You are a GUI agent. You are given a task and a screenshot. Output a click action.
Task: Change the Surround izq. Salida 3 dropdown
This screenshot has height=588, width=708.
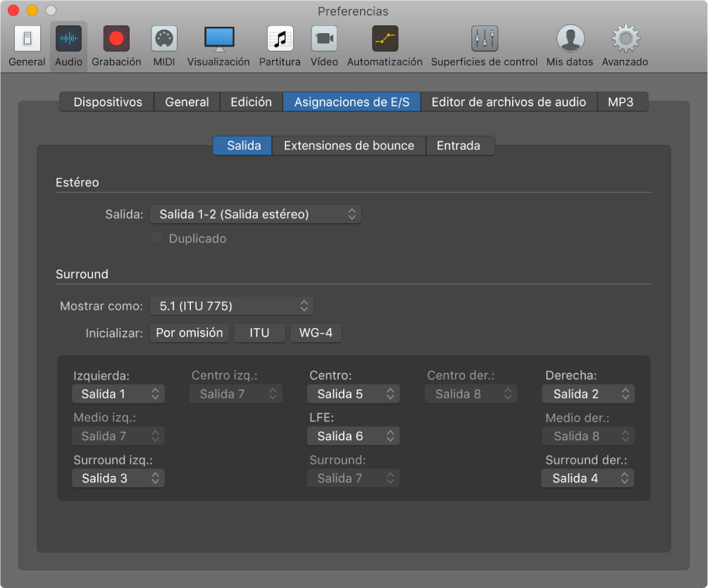point(118,478)
